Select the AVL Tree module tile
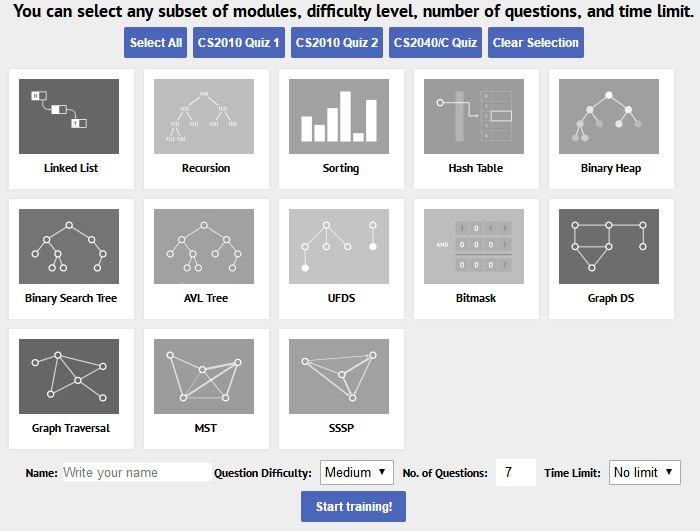 [x=204, y=247]
